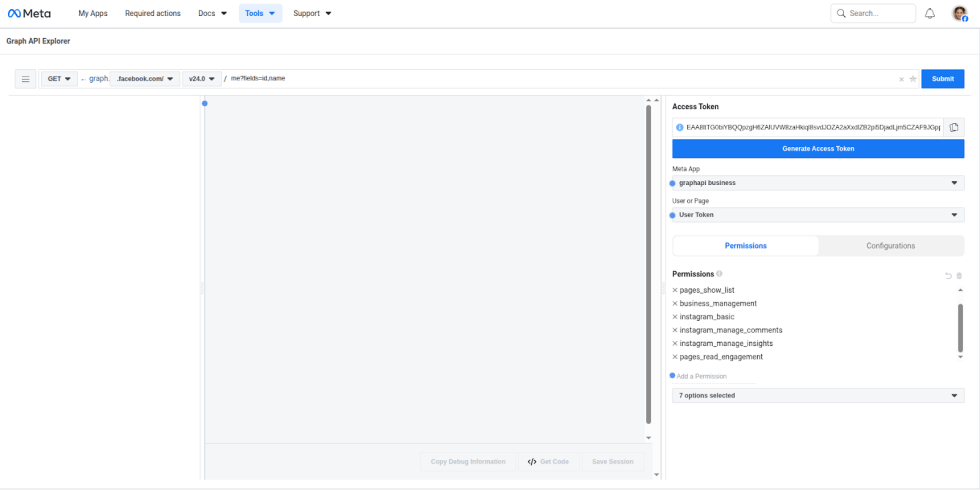
Task: Toggle the hamburger sidebar menu
Action: coord(26,79)
